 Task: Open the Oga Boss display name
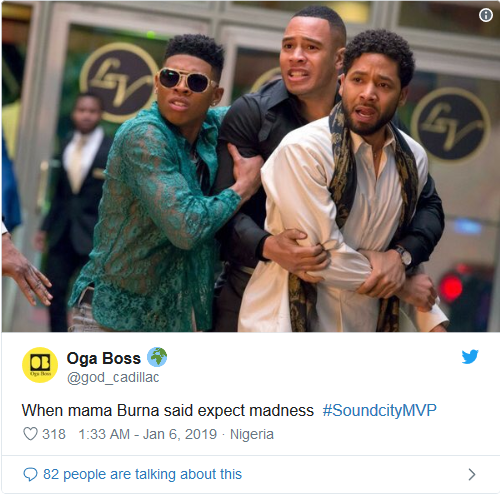104,358
